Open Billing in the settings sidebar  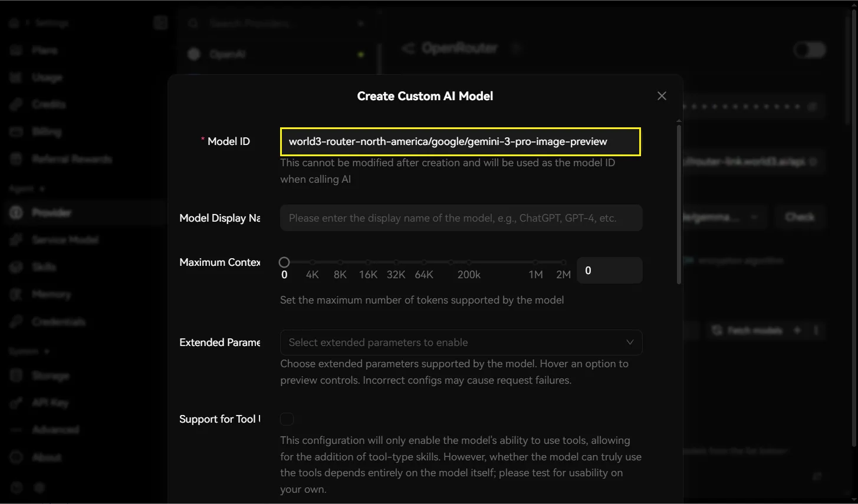click(47, 131)
